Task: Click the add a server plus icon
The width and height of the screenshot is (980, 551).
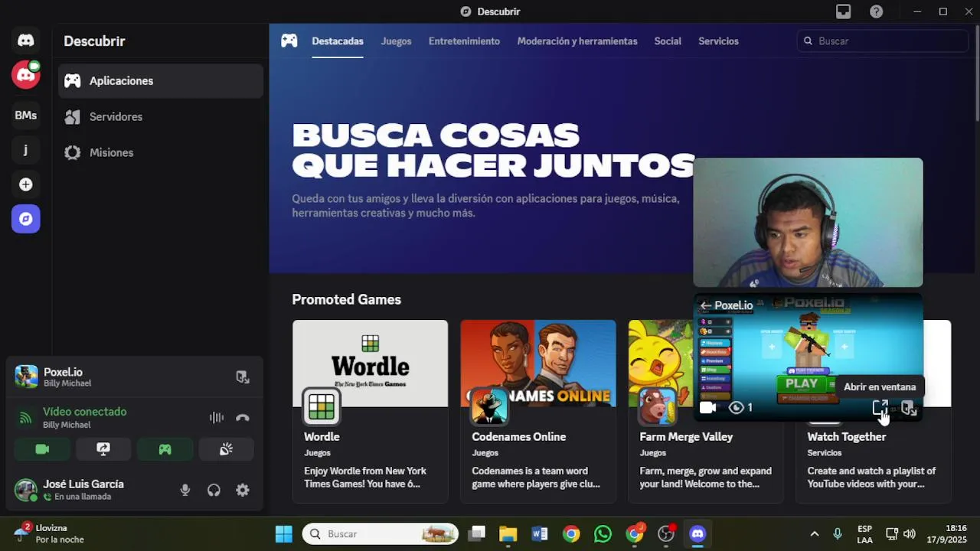Action: coord(25,184)
